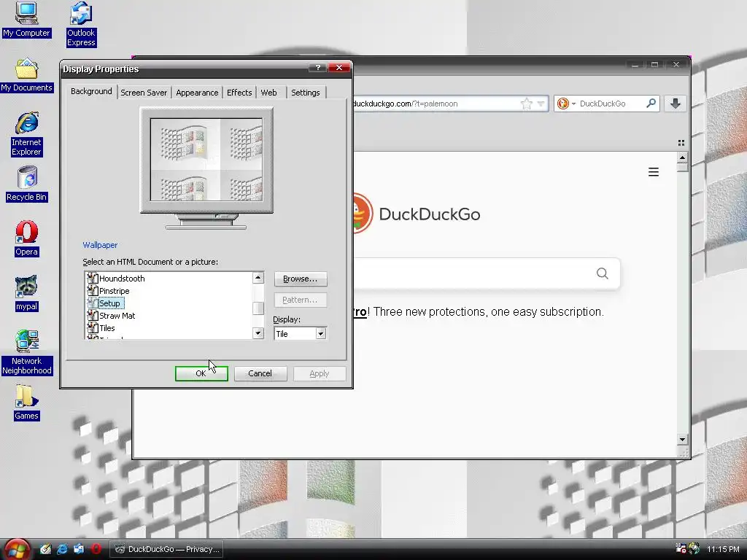
Task: Click the Show Desktop quick launch icon
Action: coord(45,549)
